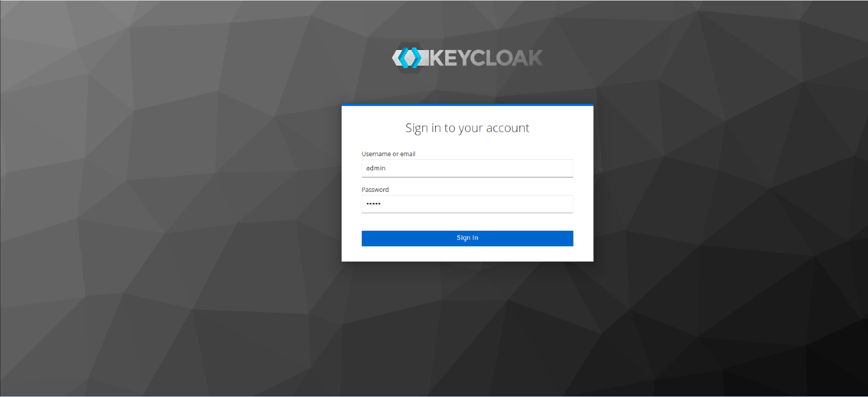This screenshot has height=397, width=868.
Task: Click the "Sign In" text on blue button
Action: (467, 238)
